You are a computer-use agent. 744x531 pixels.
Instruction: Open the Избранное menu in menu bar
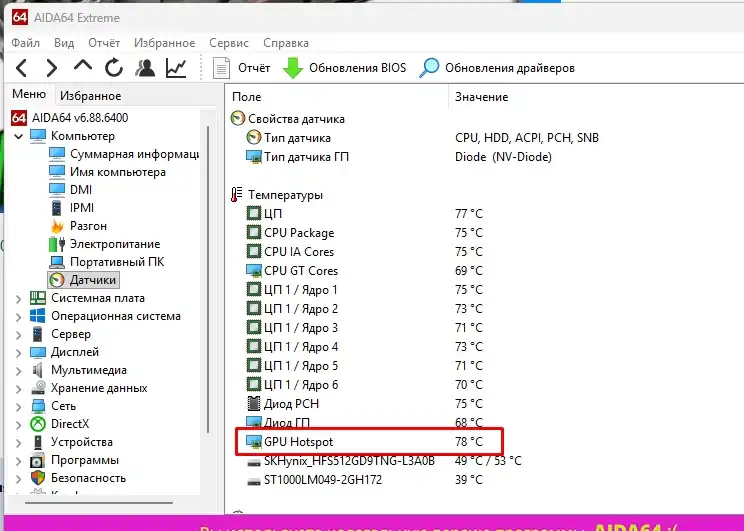point(165,43)
